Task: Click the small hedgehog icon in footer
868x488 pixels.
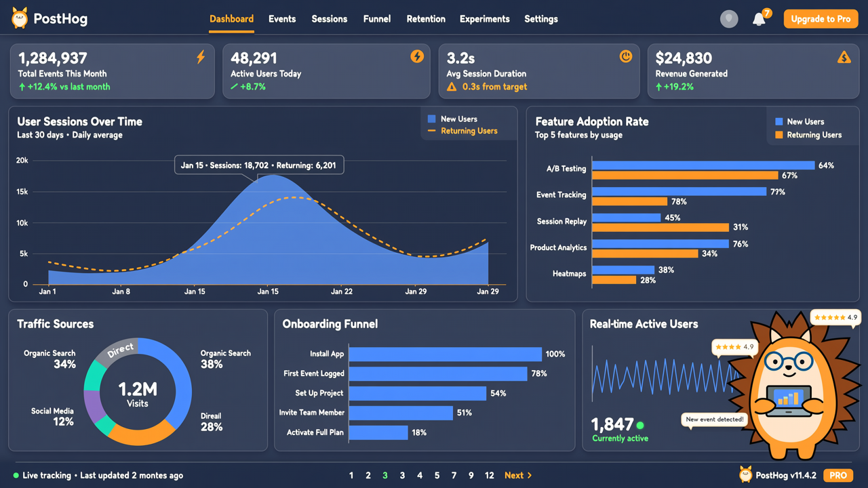Action: [x=746, y=474]
